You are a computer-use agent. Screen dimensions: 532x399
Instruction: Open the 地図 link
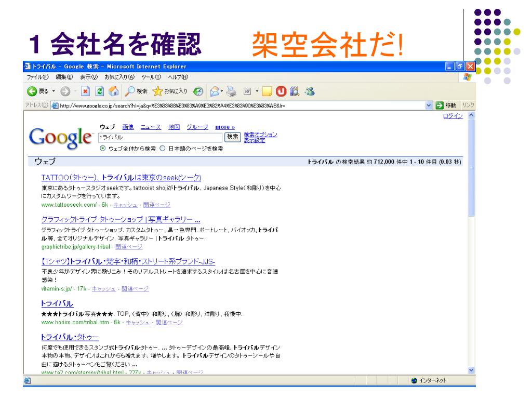pyautogui.click(x=174, y=127)
